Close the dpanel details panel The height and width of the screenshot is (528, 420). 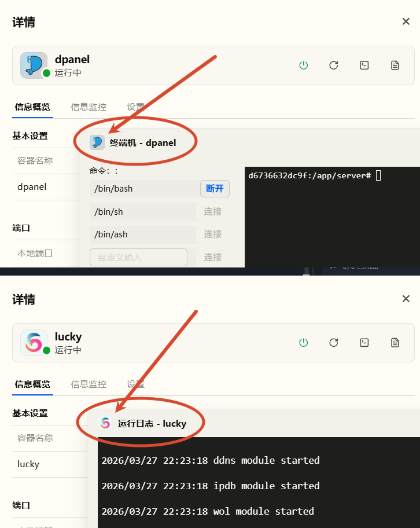pyautogui.click(x=406, y=21)
